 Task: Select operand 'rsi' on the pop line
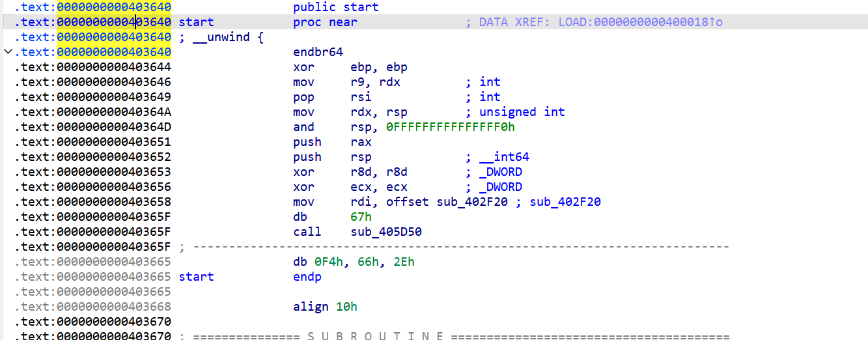[361, 97]
